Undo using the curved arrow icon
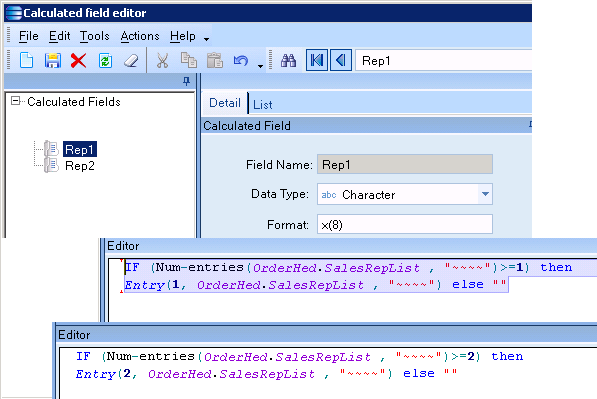Screen dimensions: 597x399 [x=241, y=61]
